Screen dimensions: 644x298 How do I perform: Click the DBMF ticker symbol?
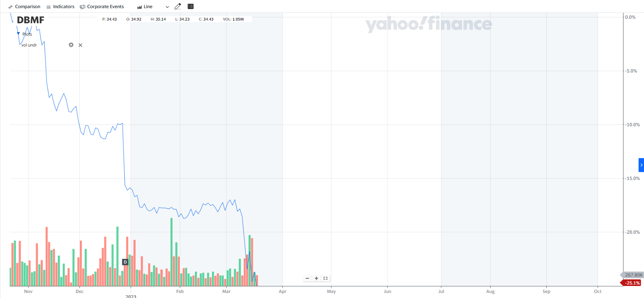[31, 20]
